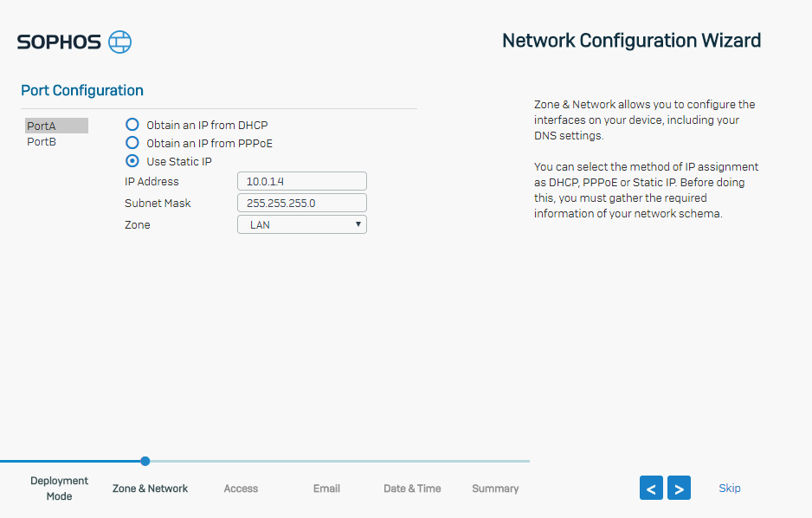Go to the Email step

point(326,489)
